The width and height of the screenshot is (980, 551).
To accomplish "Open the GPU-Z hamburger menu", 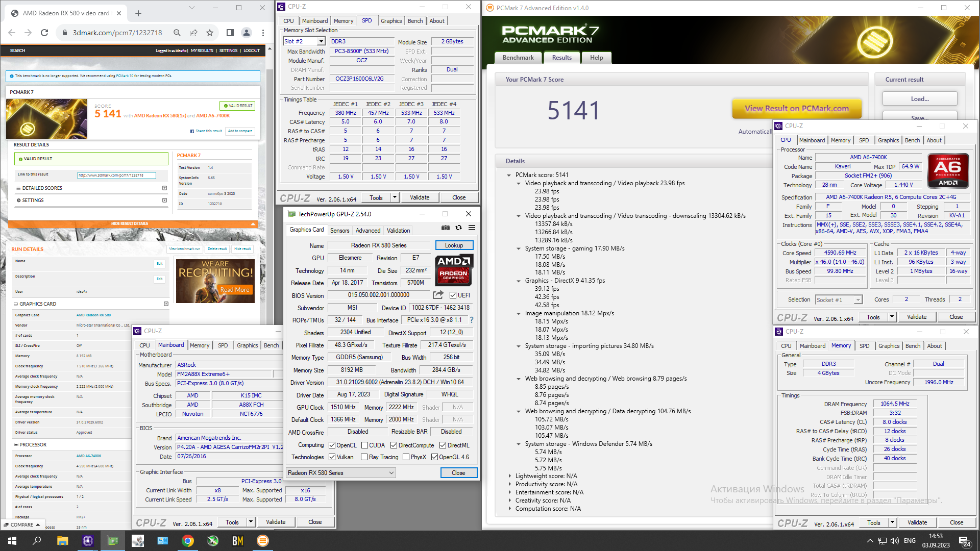I will 472,228.
